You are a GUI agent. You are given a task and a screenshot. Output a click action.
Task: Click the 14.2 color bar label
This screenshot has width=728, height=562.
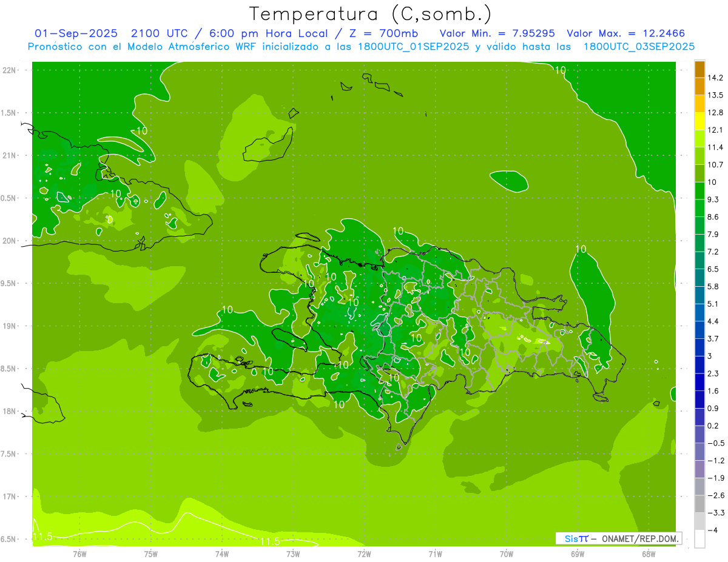[x=715, y=78]
